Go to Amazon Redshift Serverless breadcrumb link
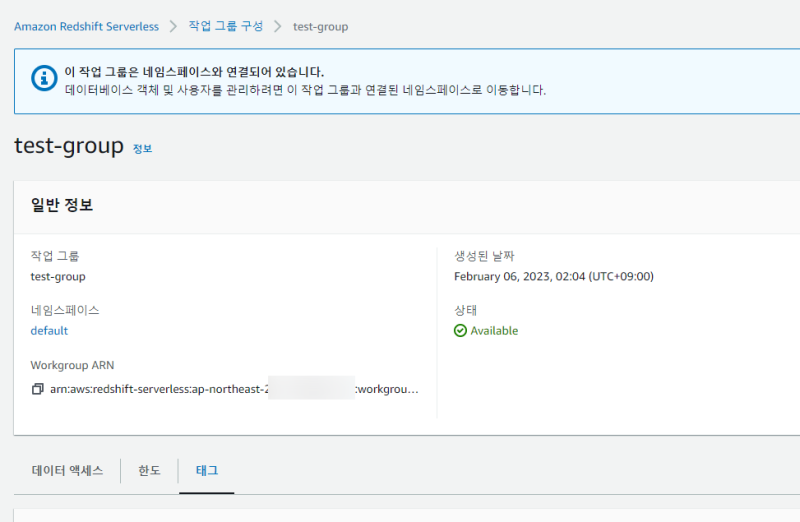 pyautogui.click(x=86, y=27)
